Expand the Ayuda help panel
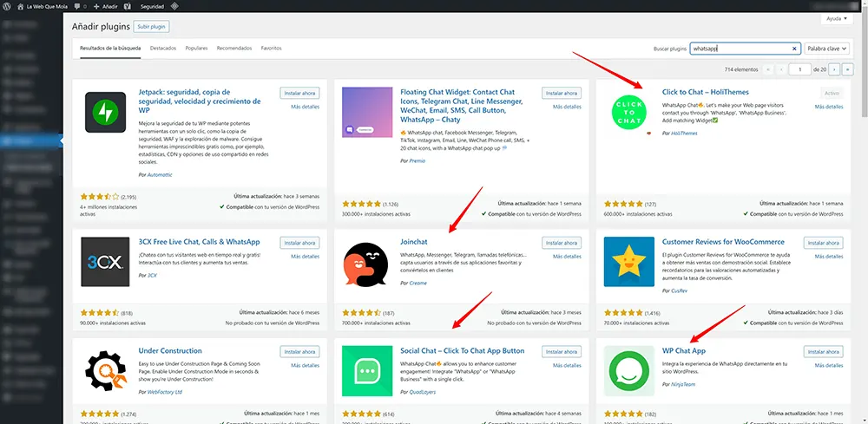Viewport: 868px width, 424px height. coord(836,19)
